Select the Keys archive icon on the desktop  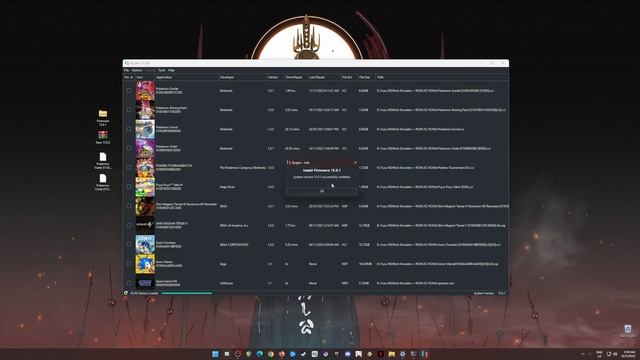(x=103, y=138)
